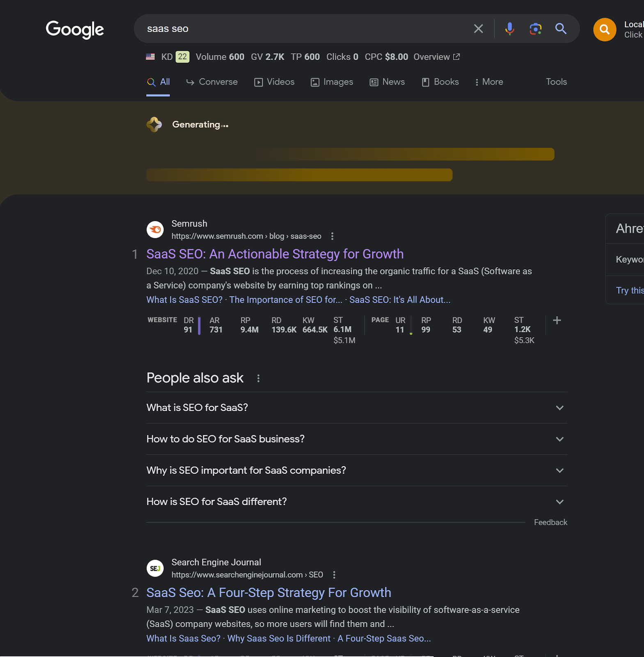
Task: Switch to the Videos tab
Action: tap(274, 82)
